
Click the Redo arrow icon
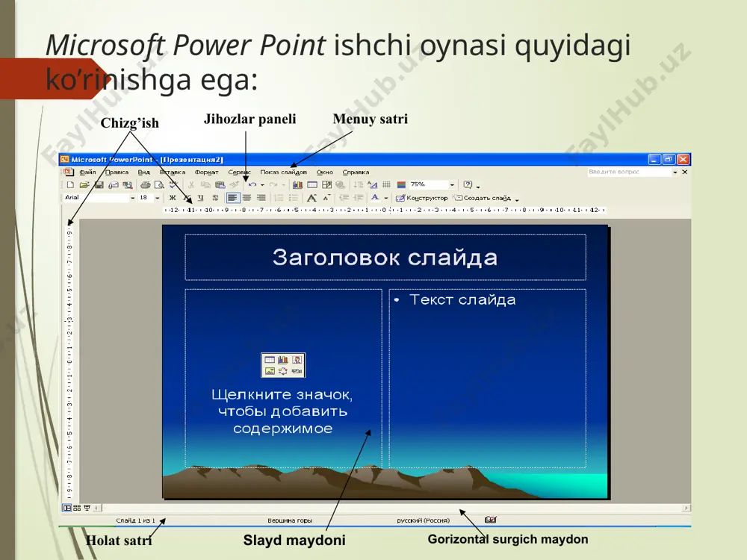(273, 184)
